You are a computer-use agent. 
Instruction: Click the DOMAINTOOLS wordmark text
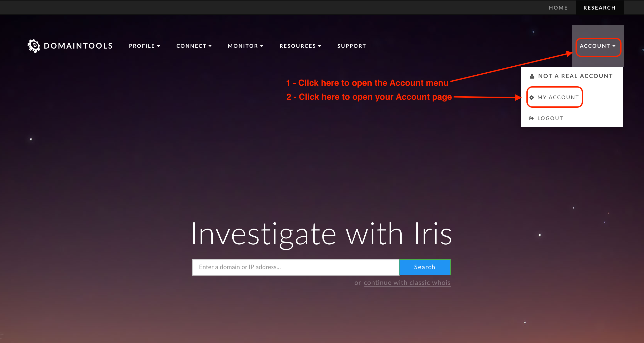78,46
